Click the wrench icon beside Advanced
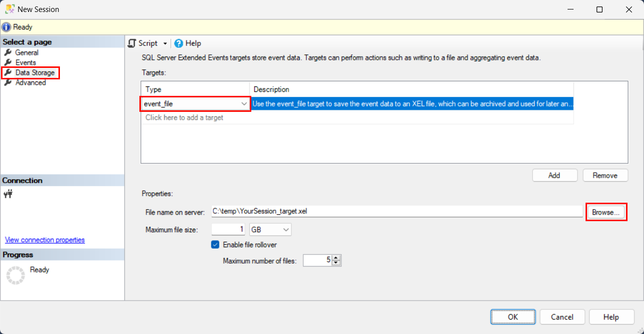 [x=7, y=83]
